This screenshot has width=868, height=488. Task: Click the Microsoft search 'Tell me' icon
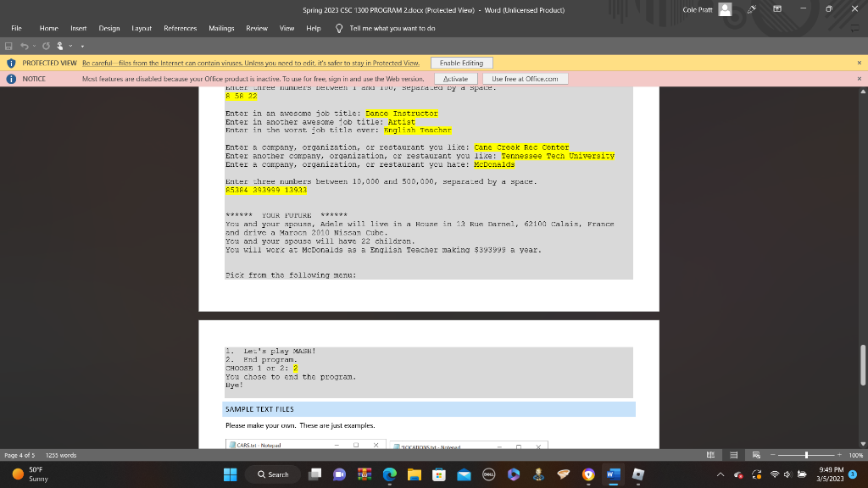[x=337, y=28]
